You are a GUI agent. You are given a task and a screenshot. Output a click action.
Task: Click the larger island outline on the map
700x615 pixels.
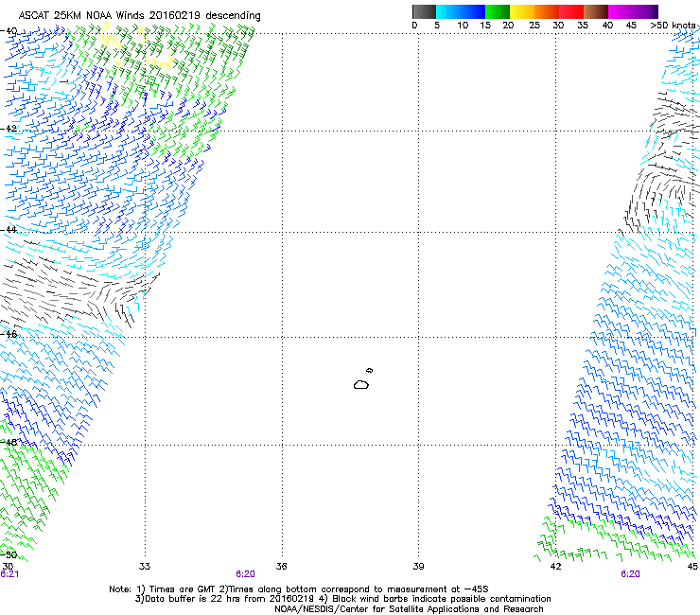(361, 384)
